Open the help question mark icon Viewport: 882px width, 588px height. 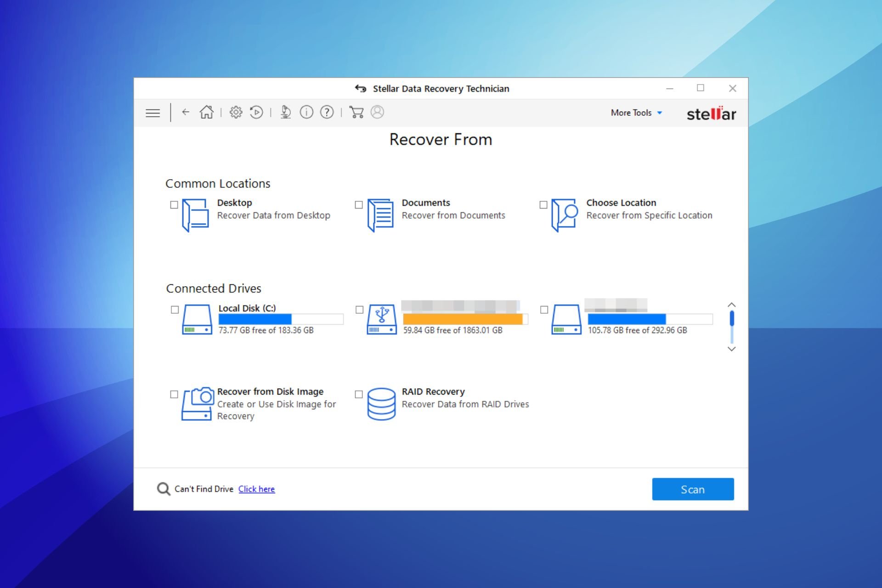pos(327,112)
